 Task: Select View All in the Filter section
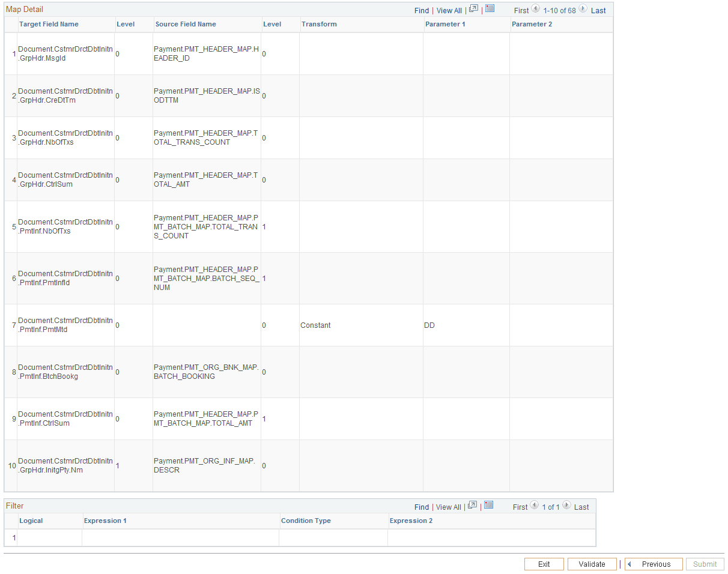tap(448, 507)
